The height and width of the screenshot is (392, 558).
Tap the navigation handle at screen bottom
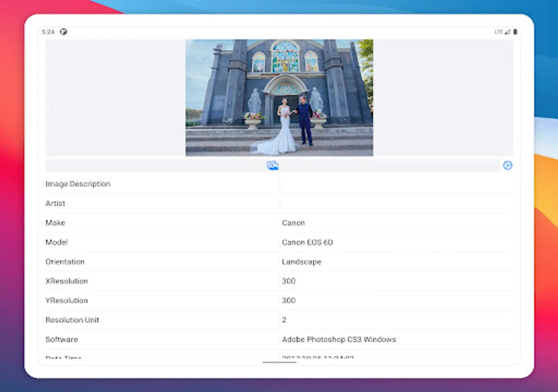[x=279, y=362]
